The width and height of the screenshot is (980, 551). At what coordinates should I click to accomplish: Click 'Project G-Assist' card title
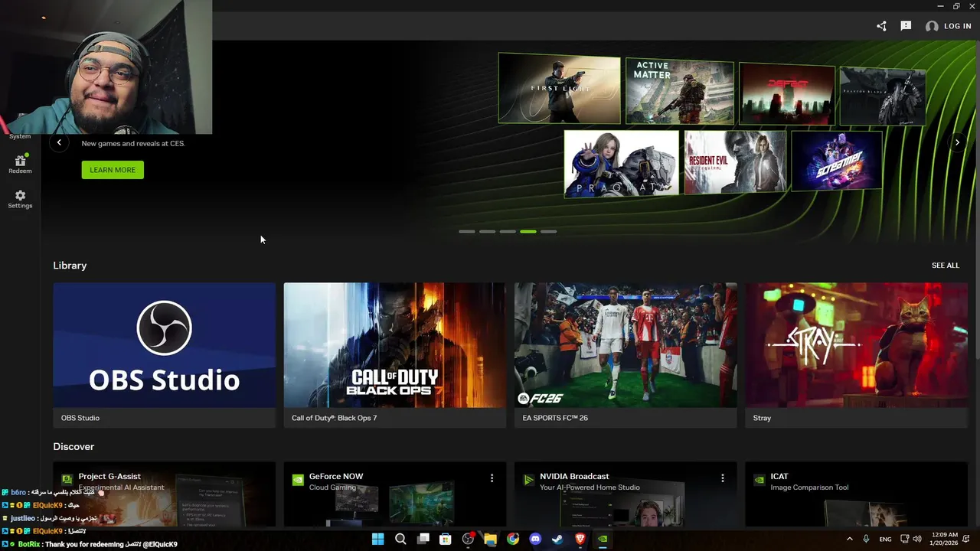click(109, 477)
